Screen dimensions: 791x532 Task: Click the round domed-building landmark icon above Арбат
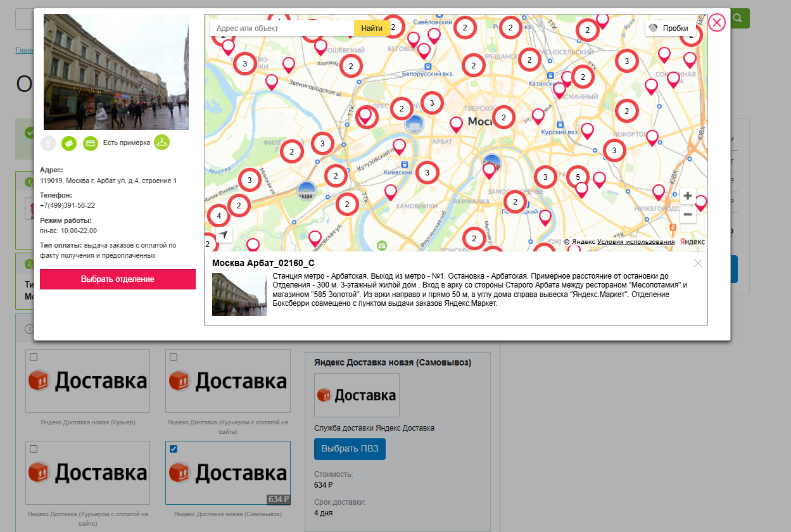coord(415,125)
